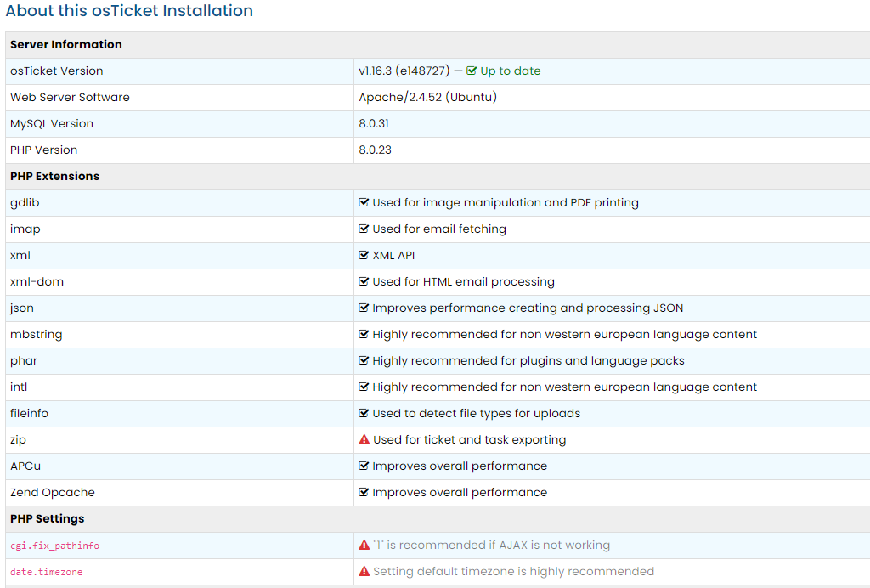Viewport: 870px width, 588px height.
Task: Click the green Up to date check icon
Action: (x=472, y=71)
